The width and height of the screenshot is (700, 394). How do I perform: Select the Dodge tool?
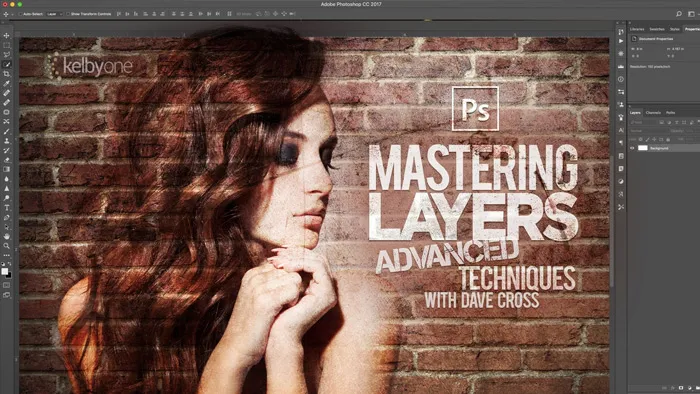pos(6,198)
